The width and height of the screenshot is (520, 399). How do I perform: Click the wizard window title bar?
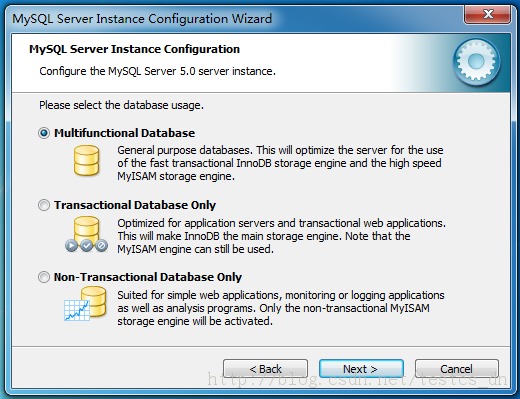[233, 18]
